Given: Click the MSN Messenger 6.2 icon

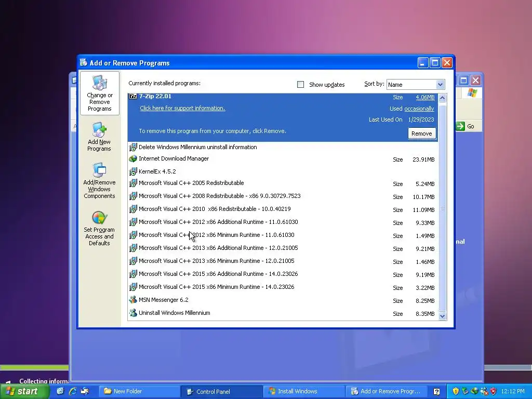Looking at the screenshot, I should (x=133, y=300).
